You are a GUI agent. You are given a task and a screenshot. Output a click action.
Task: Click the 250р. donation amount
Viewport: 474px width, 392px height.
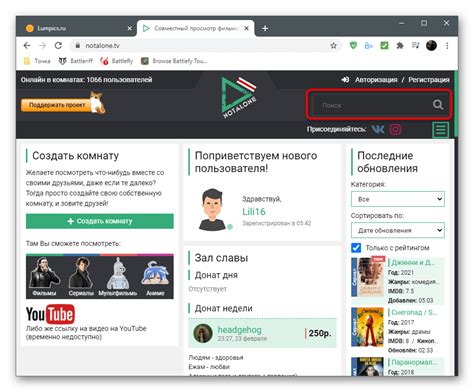(320, 333)
